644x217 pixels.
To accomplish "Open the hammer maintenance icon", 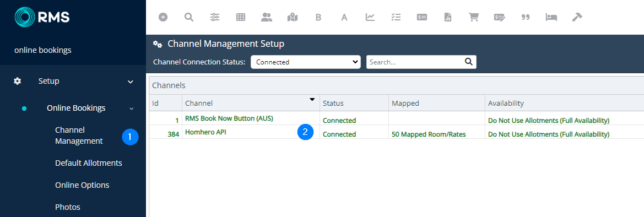I will click(x=577, y=17).
